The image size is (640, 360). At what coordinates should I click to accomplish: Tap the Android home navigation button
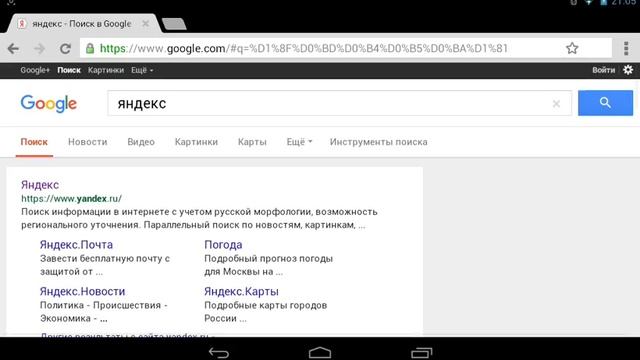click(x=320, y=352)
